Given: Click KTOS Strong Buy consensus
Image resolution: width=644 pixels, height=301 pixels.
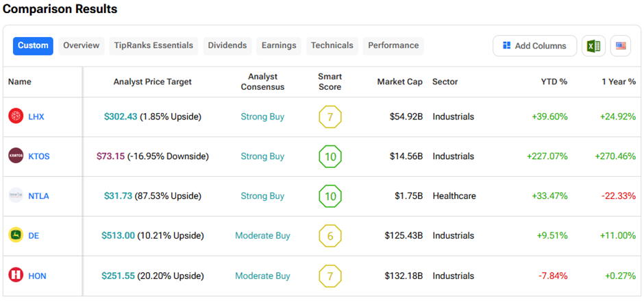Looking at the screenshot, I should point(262,156).
